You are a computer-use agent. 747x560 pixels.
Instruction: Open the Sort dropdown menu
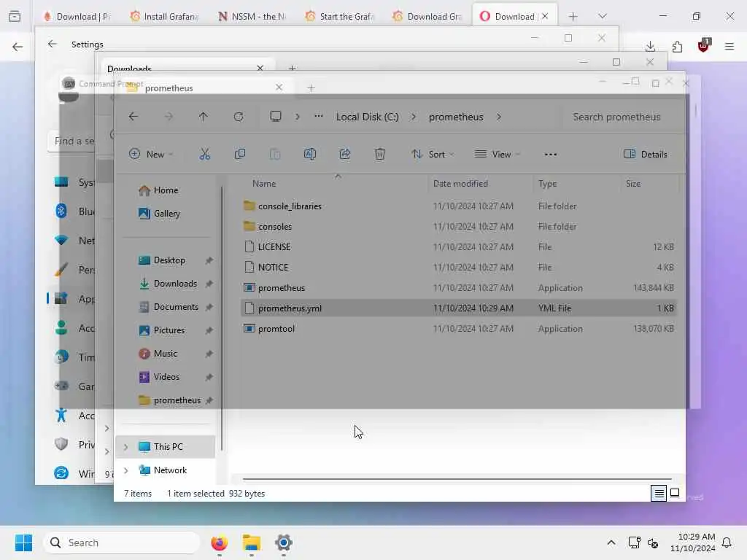pos(433,155)
